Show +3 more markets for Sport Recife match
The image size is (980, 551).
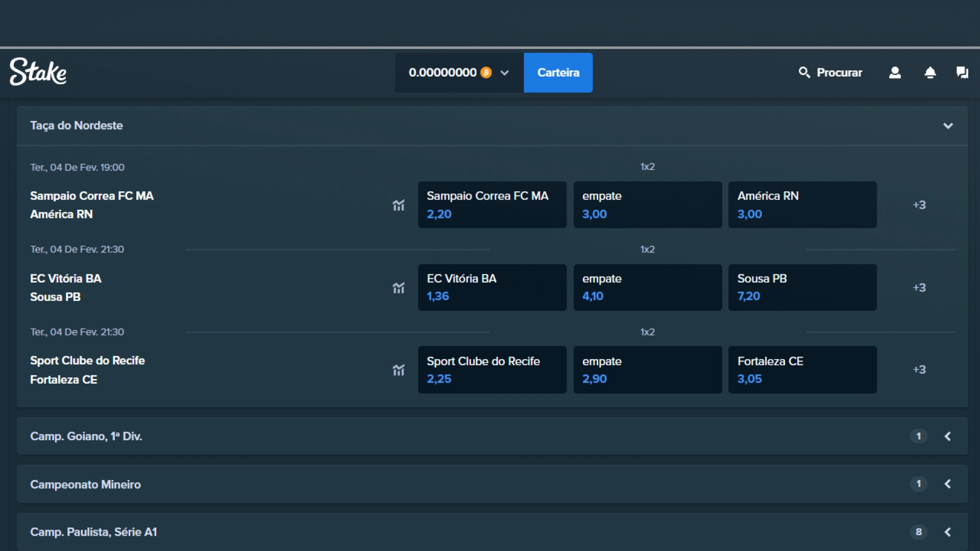919,370
